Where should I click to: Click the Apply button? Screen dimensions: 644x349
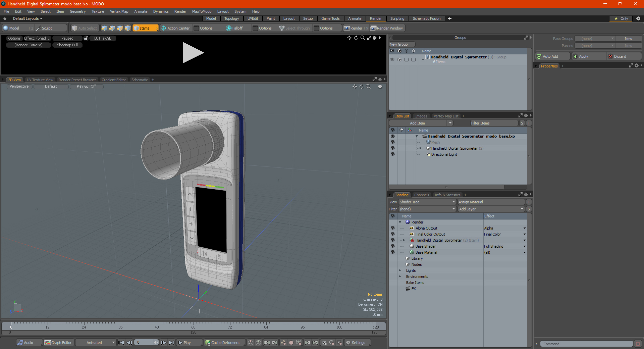[x=589, y=56]
